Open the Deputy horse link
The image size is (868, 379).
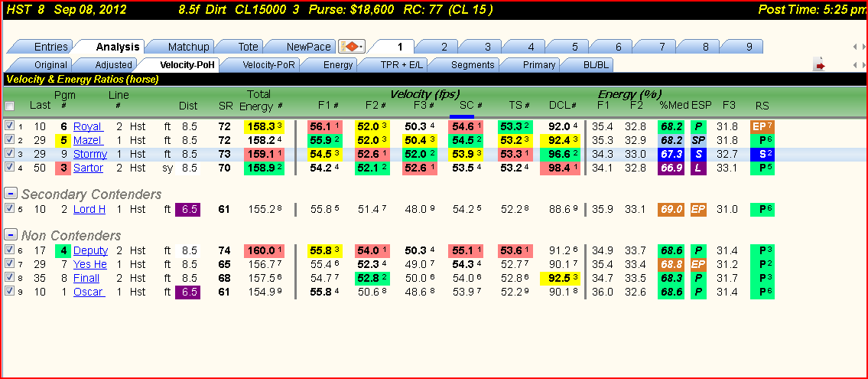(91, 250)
